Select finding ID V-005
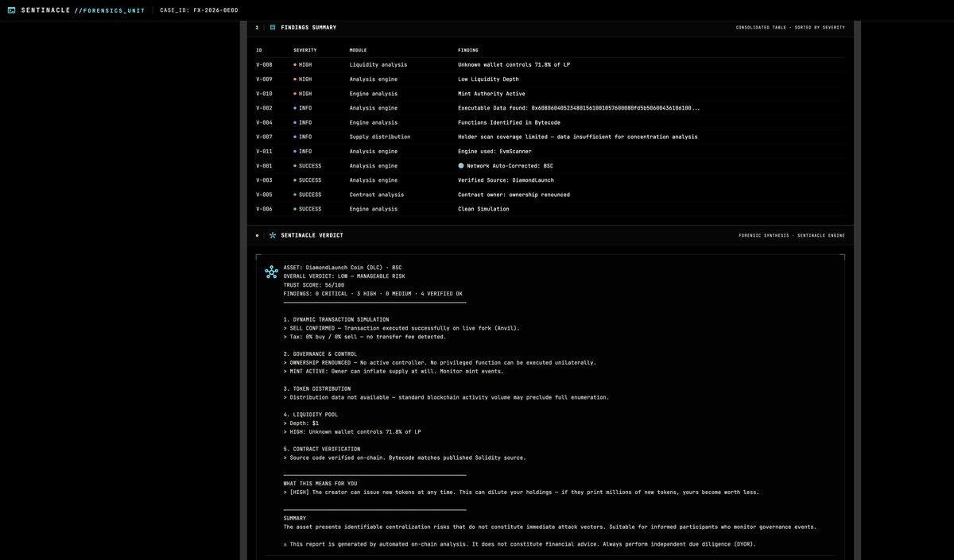 pos(264,195)
